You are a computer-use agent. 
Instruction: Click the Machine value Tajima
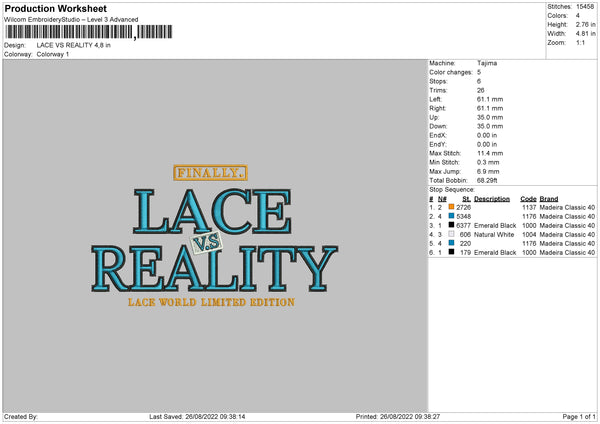coord(487,63)
